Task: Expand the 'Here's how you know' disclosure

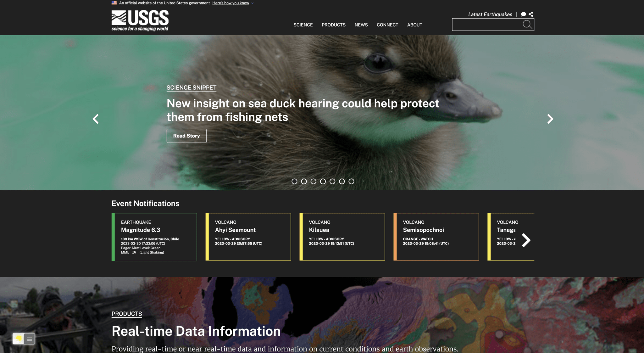Action: click(x=230, y=3)
